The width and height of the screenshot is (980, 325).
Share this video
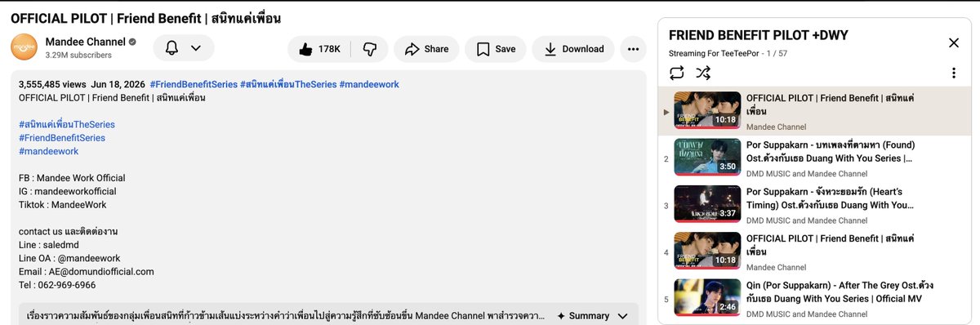(426, 49)
